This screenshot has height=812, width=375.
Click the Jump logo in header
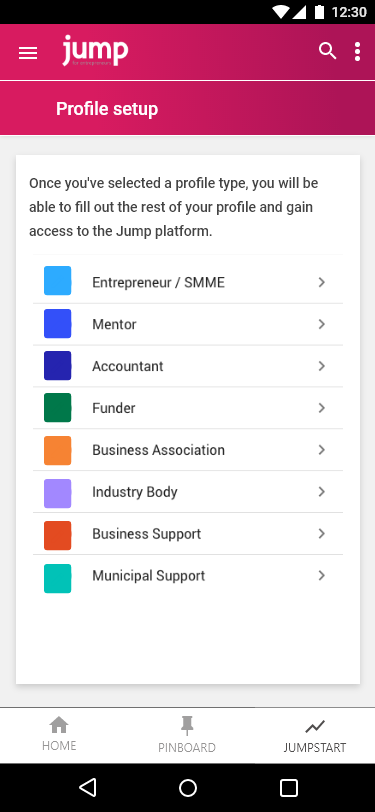pyautogui.click(x=95, y=51)
